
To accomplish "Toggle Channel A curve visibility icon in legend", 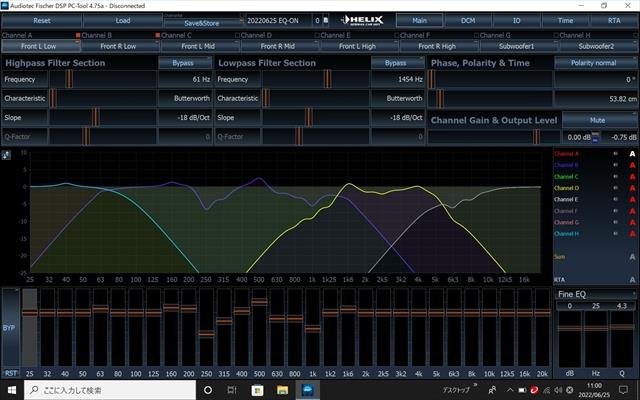I will [x=615, y=154].
